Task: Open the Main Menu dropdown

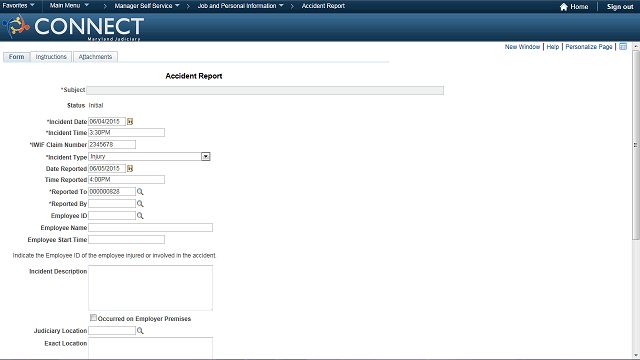Action: click(69, 6)
